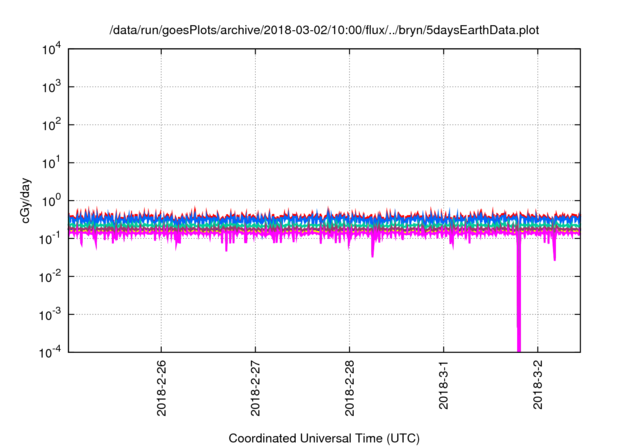Click the 2018-3-1 date tick label
Viewport: 640px width, 448px height.
point(444,385)
